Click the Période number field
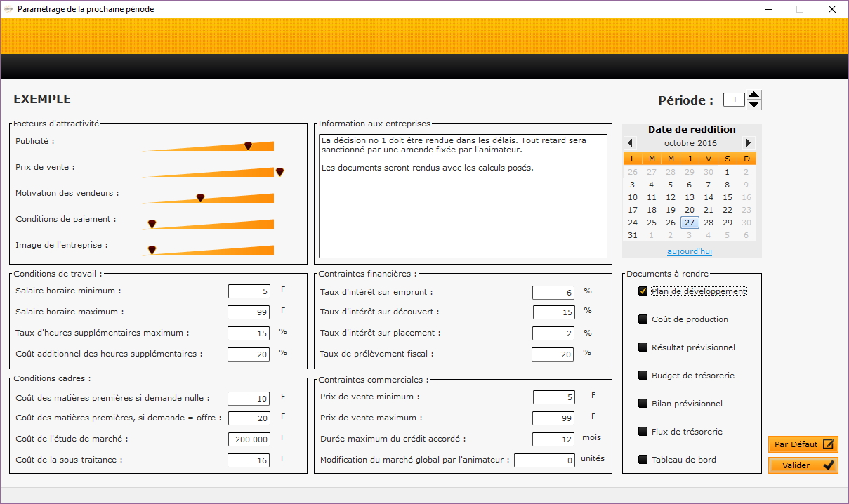The width and height of the screenshot is (849, 504). tap(734, 100)
